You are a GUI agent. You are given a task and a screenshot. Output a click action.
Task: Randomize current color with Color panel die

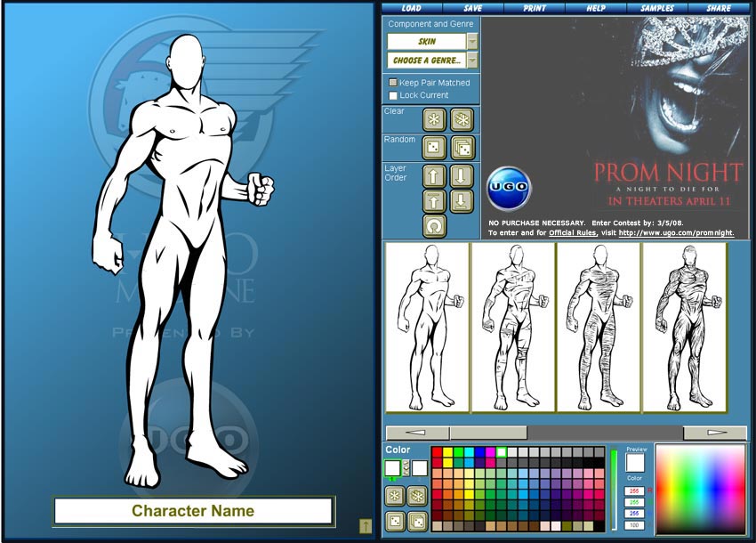point(394,522)
